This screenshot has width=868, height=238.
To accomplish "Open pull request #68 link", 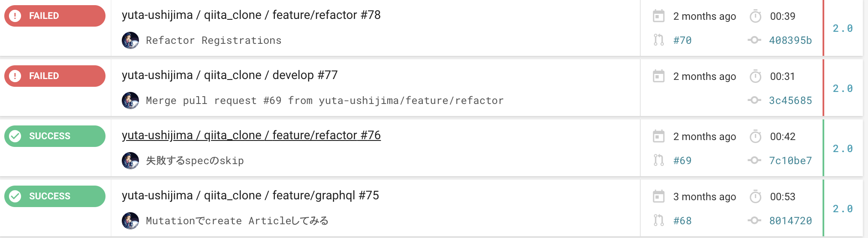I will tap(682, 221).
